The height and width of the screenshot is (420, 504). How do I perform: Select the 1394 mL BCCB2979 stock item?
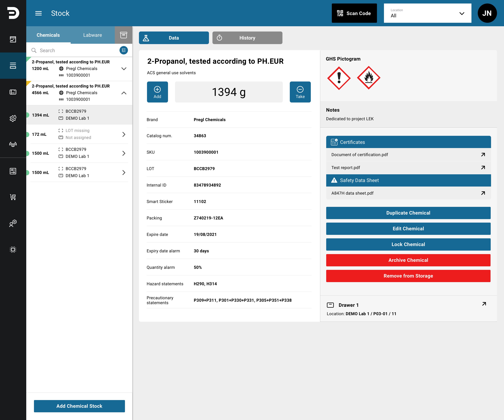[79, 115]
